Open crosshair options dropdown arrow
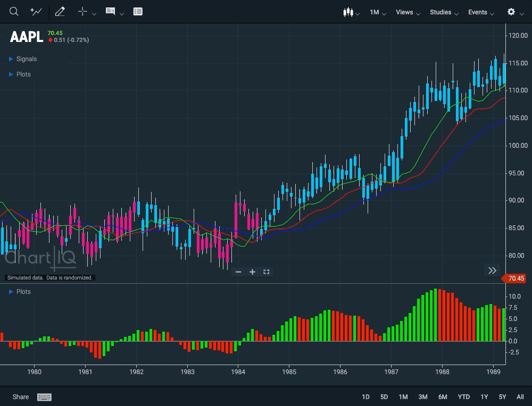 [94, 14]
